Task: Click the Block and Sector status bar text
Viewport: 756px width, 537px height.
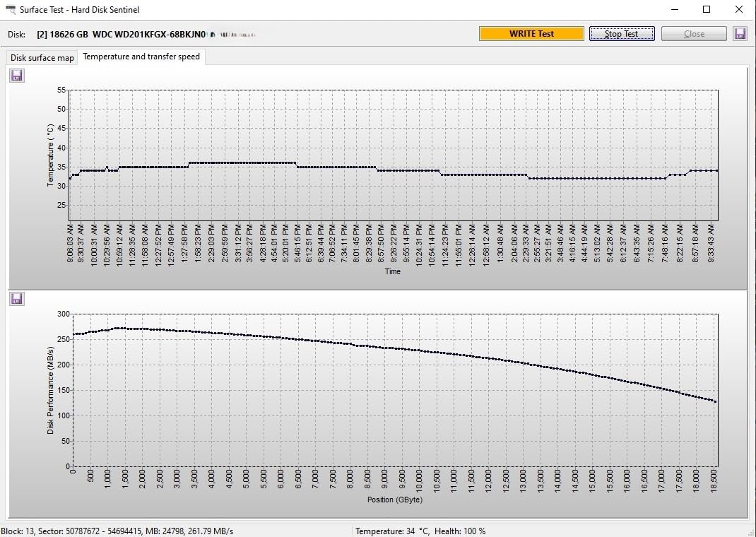Action: 117,531
